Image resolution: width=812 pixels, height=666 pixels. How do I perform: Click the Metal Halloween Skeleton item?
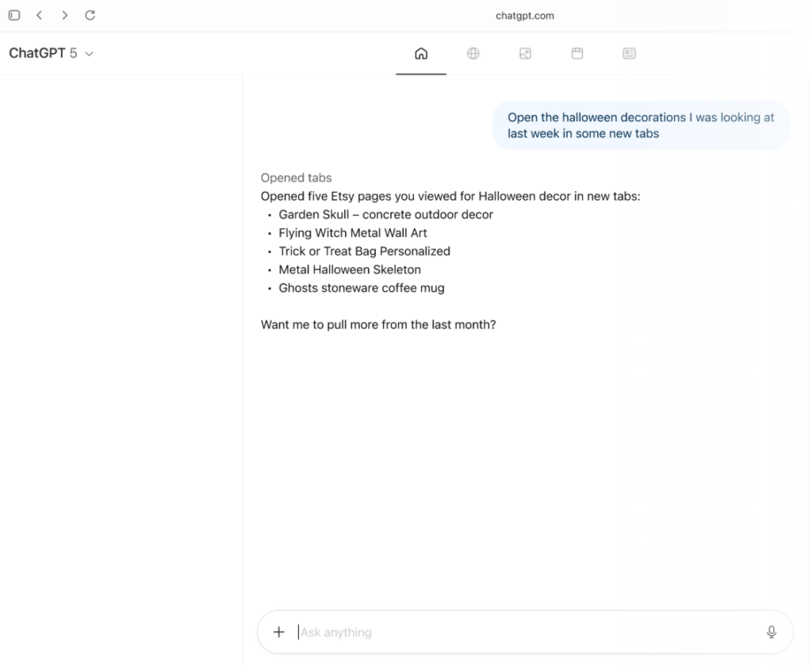pyautogui.click(x=350, y=270)
